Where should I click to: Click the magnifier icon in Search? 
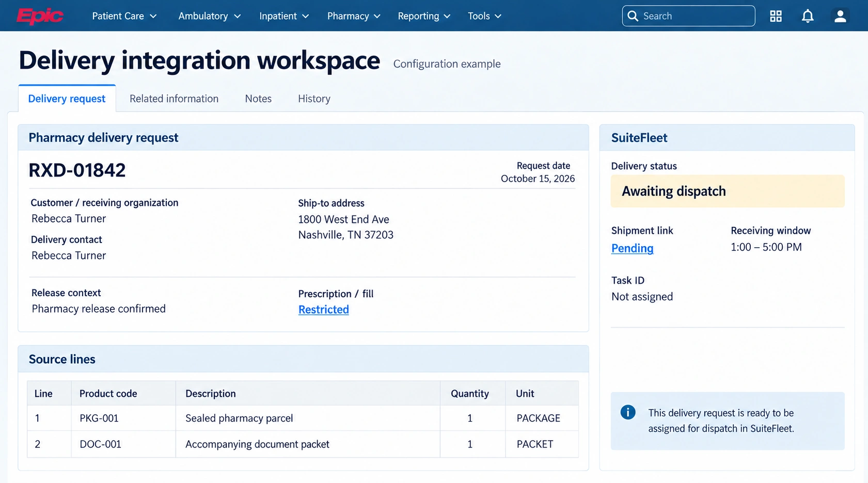[x=633, y=16]
